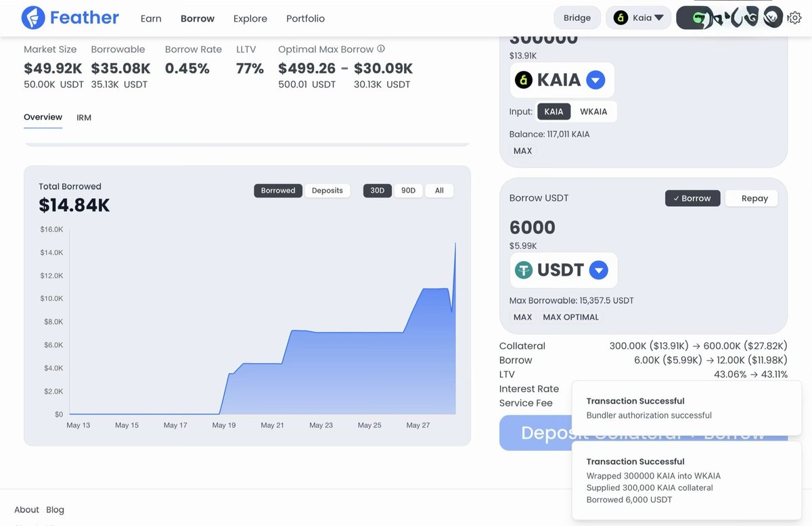Screen dimensions: 812x526
Task: Click the Feather brand name
Action: [x=85, y=18]
